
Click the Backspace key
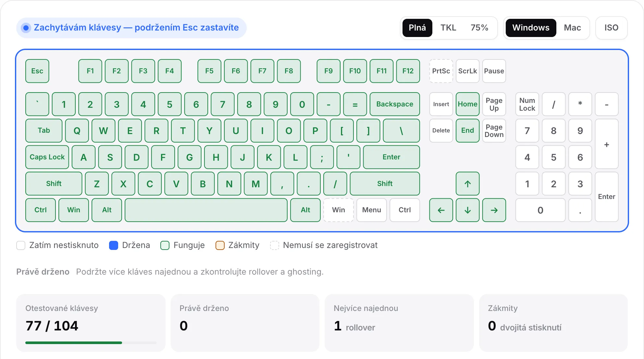point(395,104)
